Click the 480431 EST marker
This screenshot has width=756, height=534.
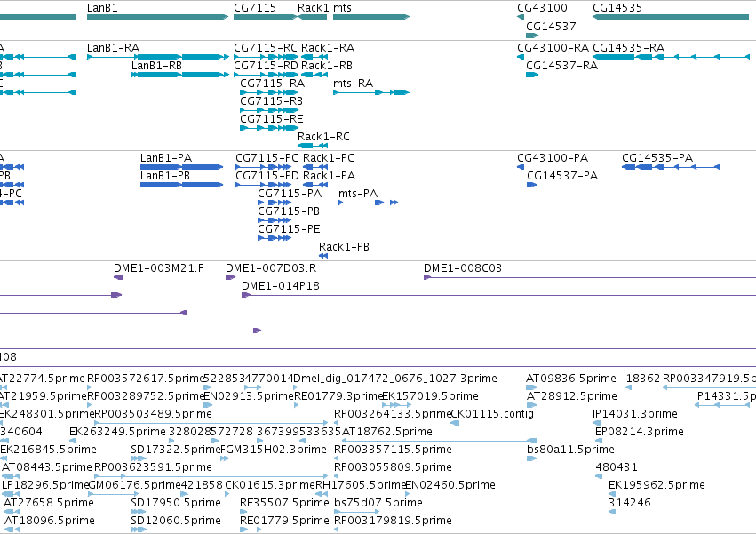coord(599,476)
